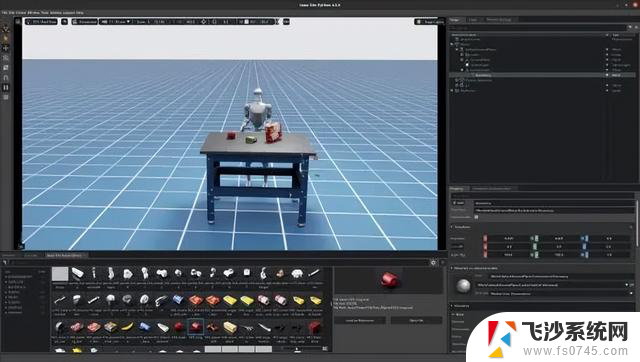Open the Content tab in bottom panel
The height and width of the screenshot is (362, 640).
pos(9,255)
